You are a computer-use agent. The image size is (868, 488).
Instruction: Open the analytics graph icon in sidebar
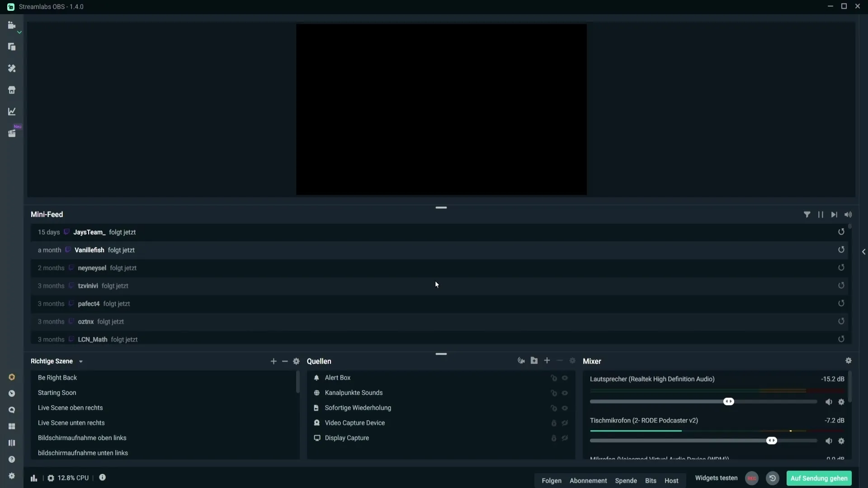[12, 112]
